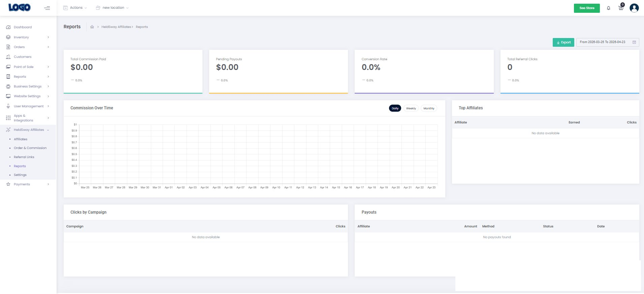Expand the Apps & Integrations chevron
The width and height of the screenshot is (644, 294).
coord(48,118)
